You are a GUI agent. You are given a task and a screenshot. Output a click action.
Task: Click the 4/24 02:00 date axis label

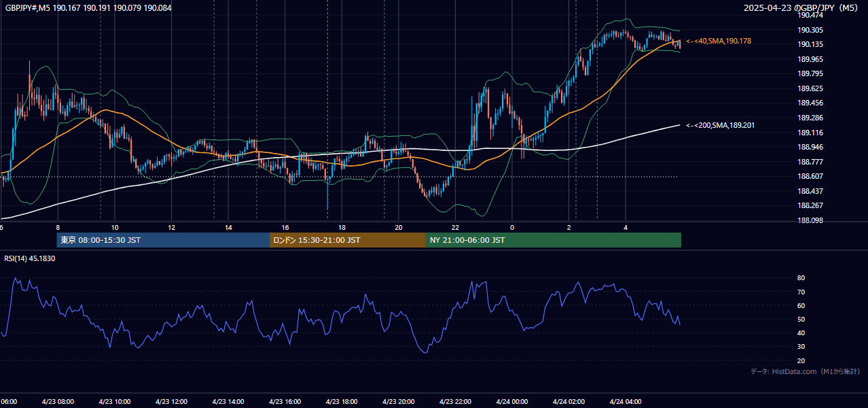point(569,402)
